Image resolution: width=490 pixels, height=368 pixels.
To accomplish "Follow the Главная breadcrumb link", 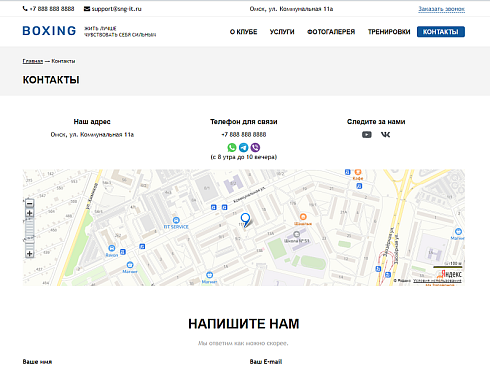I will (x=33, y=61).
